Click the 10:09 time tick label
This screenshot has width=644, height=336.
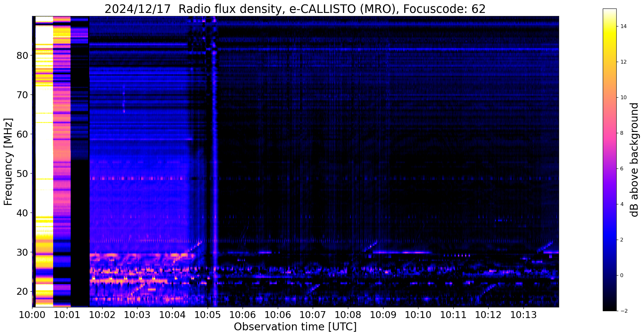[383, 315]
